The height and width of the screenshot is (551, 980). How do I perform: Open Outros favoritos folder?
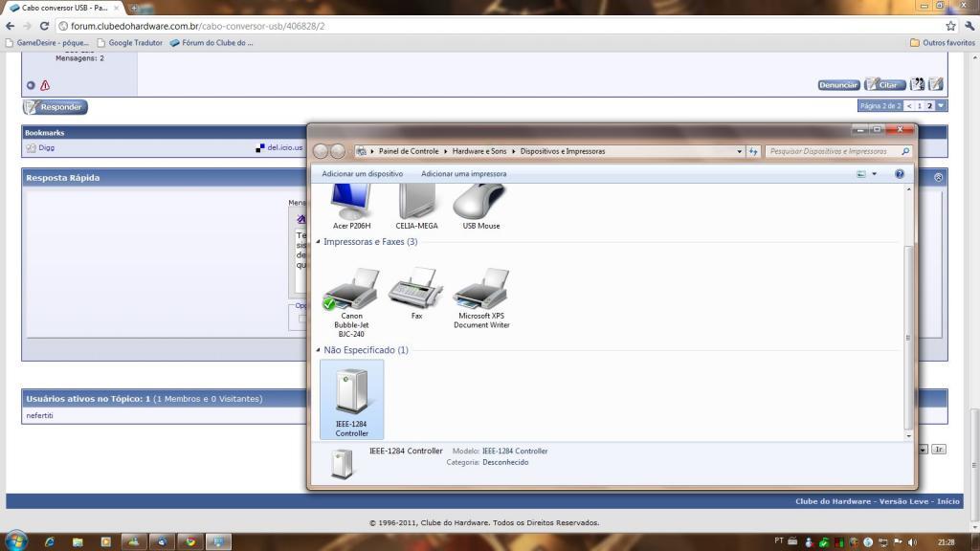click(x=943, y=43)
